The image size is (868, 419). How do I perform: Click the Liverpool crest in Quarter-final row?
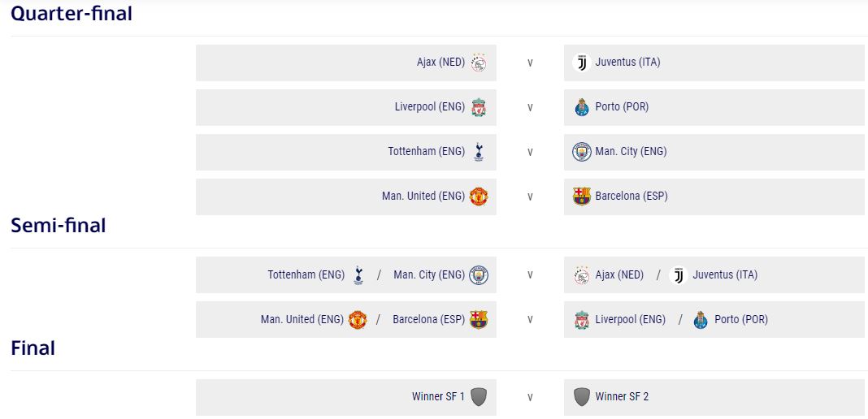479,107
